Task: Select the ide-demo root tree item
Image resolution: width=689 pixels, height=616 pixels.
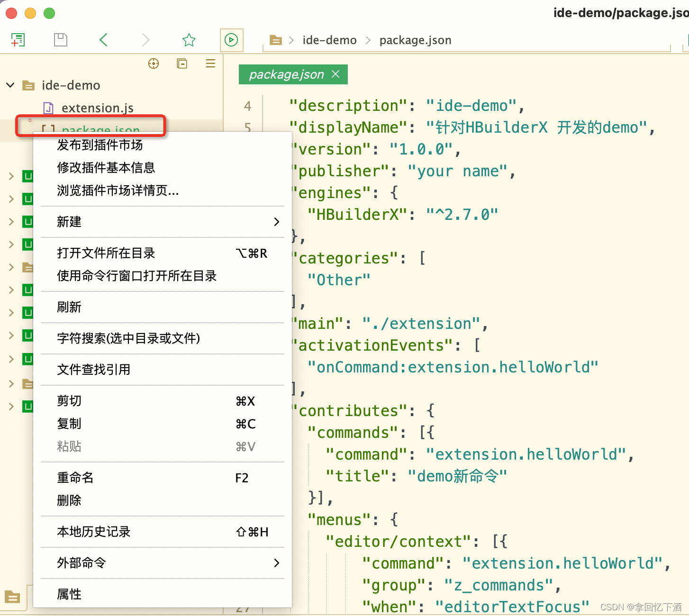Action: [x=71, y=85]
